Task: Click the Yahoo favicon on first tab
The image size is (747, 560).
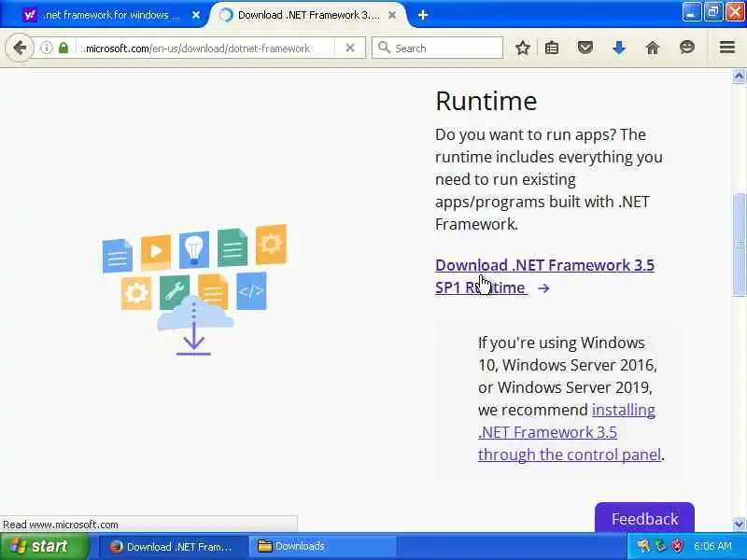Action: 30,15
